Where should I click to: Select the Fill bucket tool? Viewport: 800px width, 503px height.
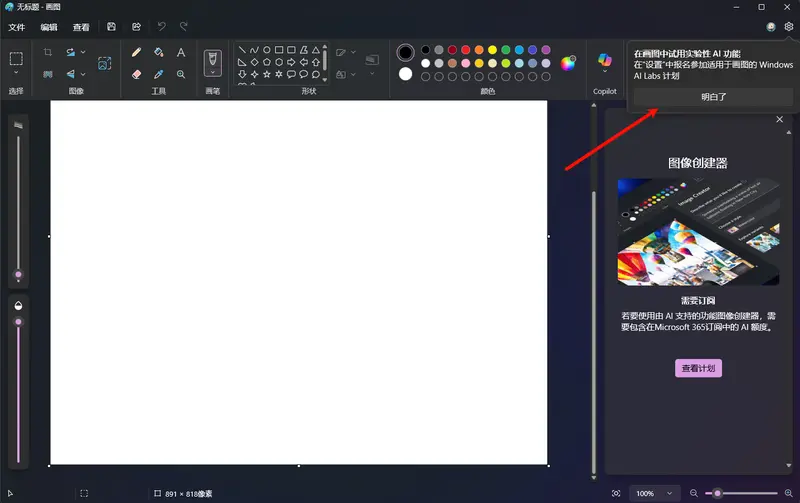click(159, 52)
